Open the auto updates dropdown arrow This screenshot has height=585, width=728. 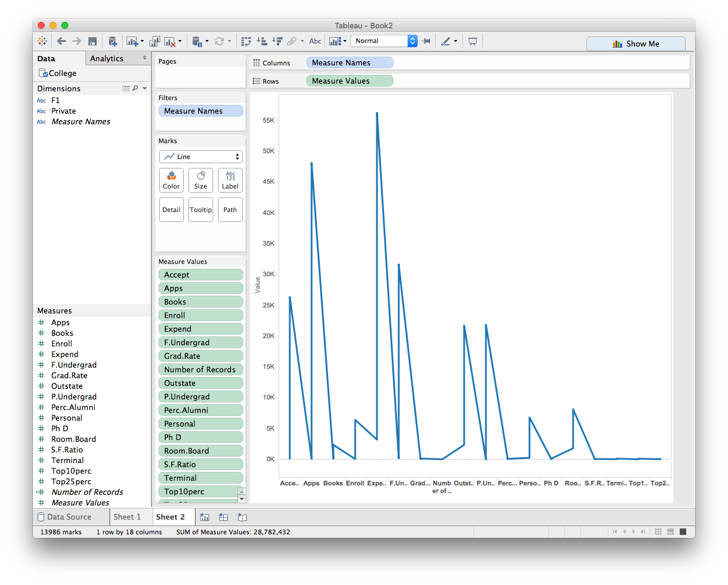tap(207, 41)
